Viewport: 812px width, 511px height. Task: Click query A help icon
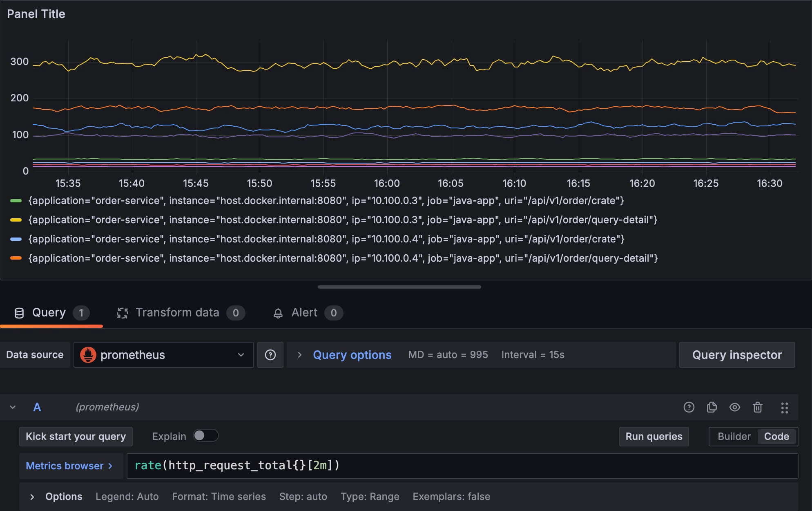[689, 407]
